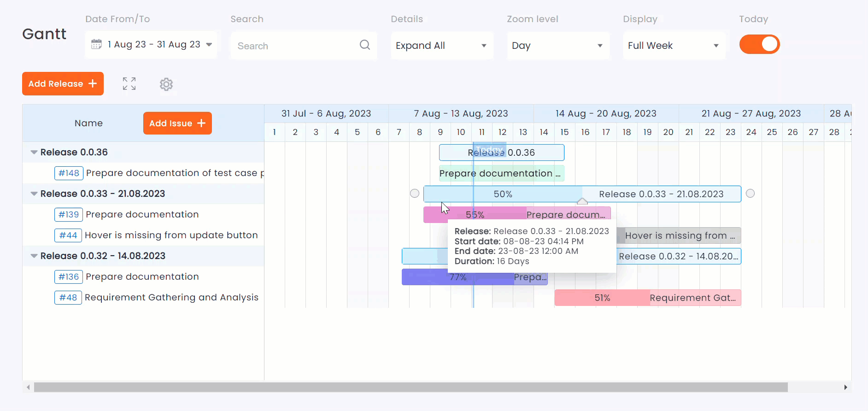The width and height of the screenshot is (868, 411).
Task: Click left circle handle of Release 0.0.33 bar
Action: pos(415,194)
